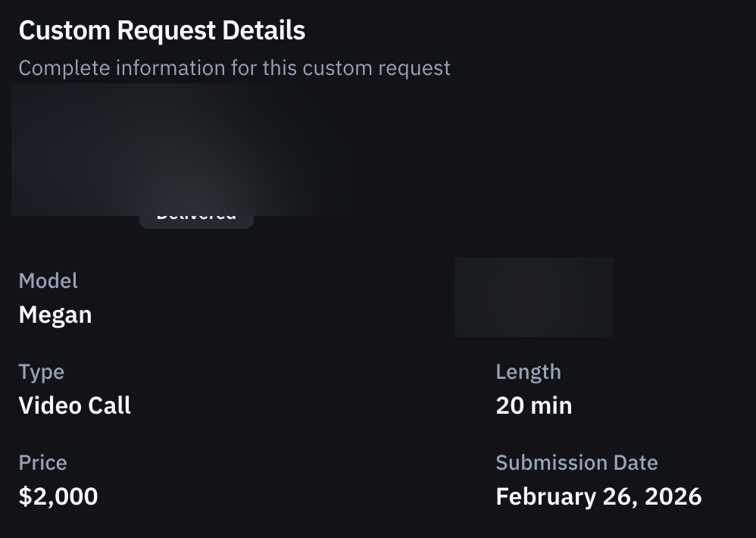756x538 pixels.
Task: Click the Custom Request Details heading
Action: click(x=161, y=30)
